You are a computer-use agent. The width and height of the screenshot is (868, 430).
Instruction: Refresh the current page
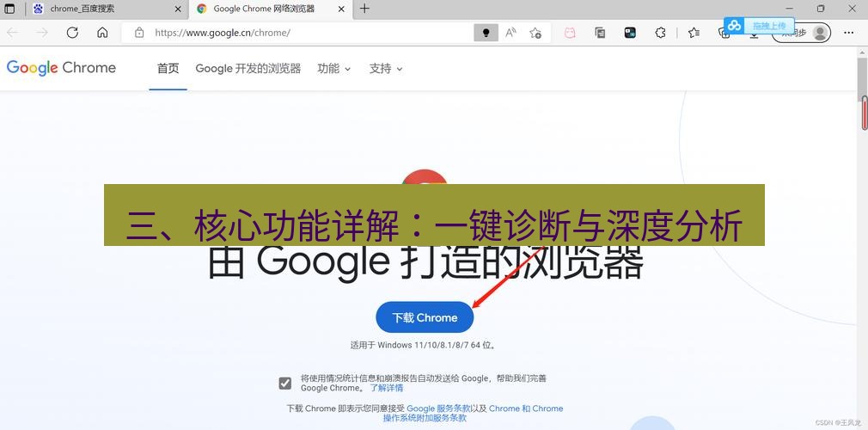[x=72, y=33]
